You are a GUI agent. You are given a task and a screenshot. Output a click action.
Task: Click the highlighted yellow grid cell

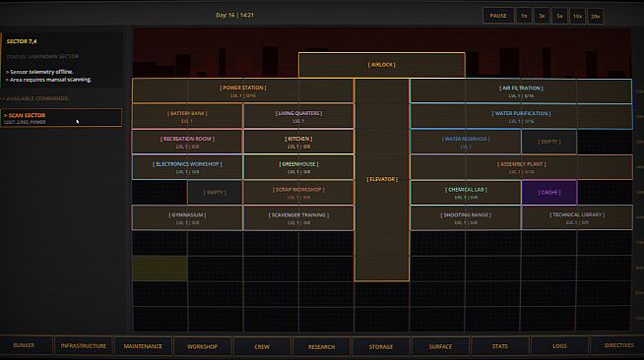pos(160,269)
